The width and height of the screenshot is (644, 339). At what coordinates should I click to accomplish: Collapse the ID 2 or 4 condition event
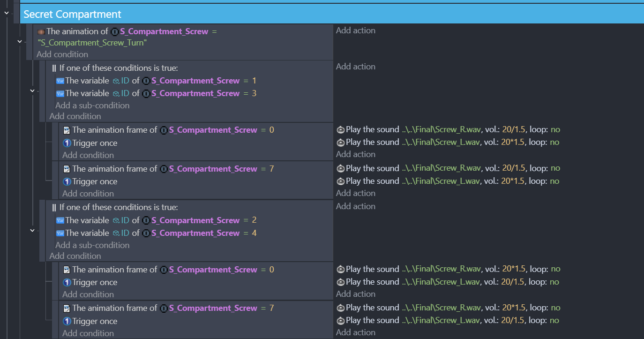(32, 230)
